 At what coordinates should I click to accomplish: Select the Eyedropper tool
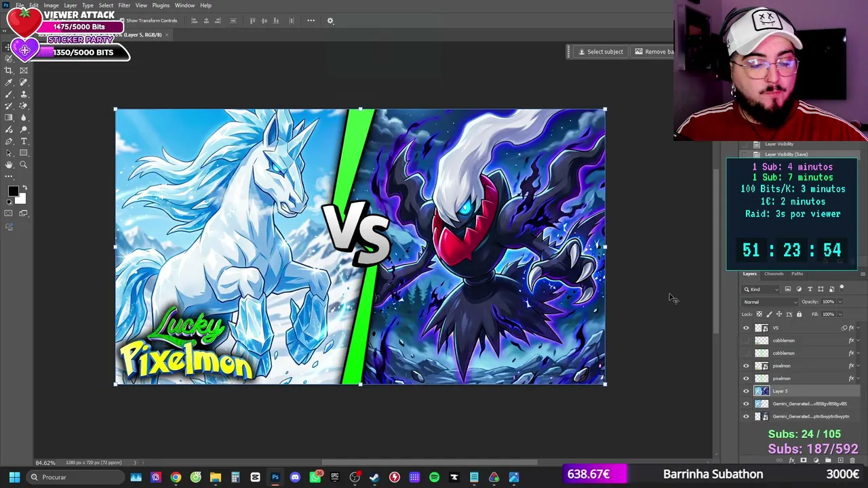9,82
